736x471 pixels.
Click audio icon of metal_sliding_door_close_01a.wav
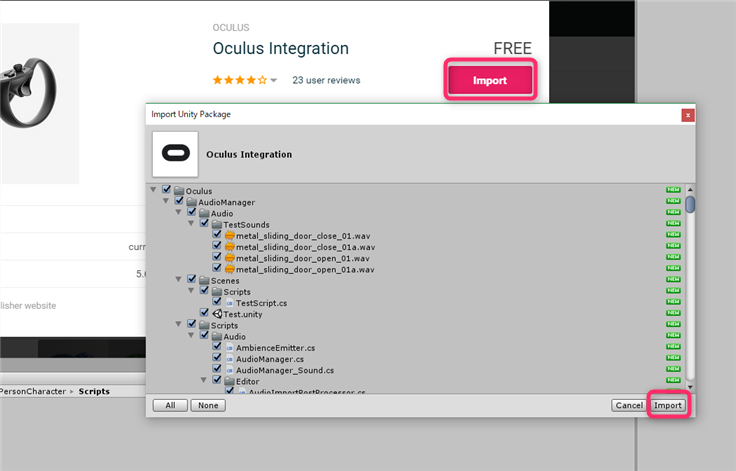coord(230,247)
